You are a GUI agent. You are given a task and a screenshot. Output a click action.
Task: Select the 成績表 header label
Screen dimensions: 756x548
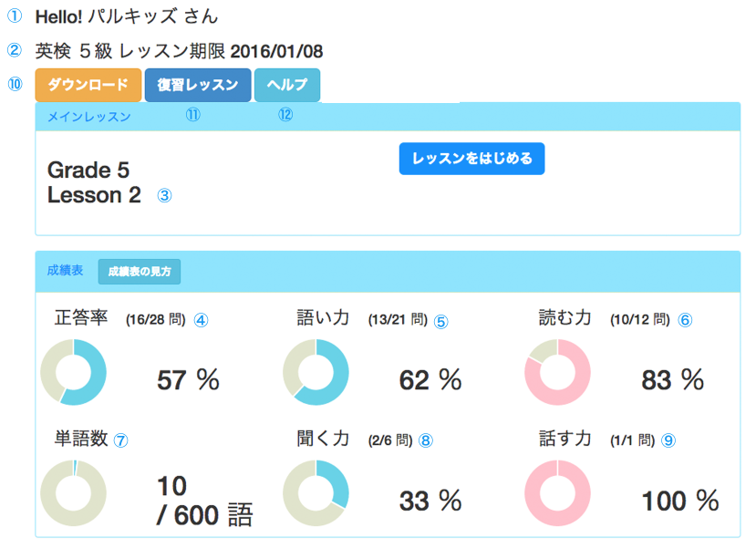[x=65, y=271]
